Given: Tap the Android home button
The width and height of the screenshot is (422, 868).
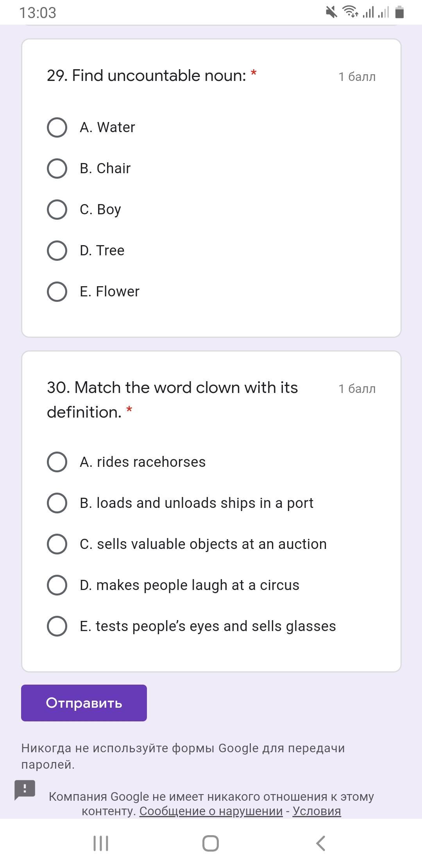Looking at the screenshot, I should pos(211,843).
